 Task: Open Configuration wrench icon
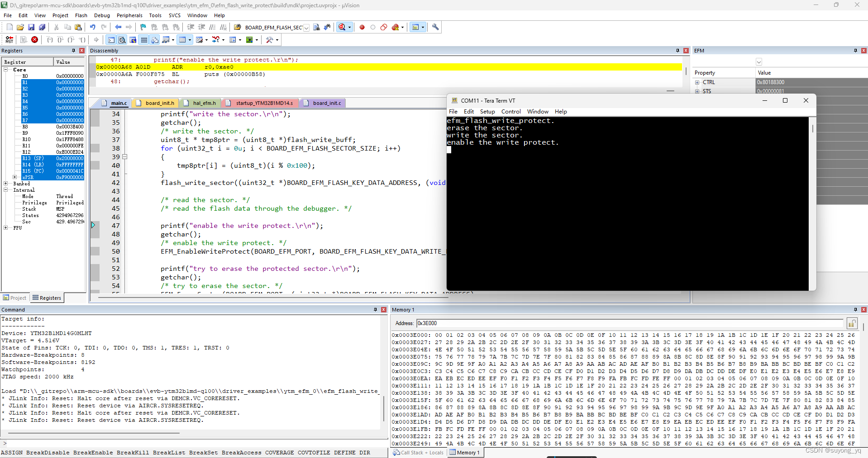click(x=435, y=27)
